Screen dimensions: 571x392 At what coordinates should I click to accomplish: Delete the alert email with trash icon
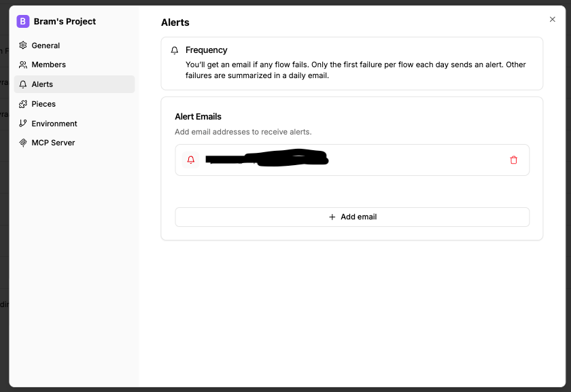513,160
